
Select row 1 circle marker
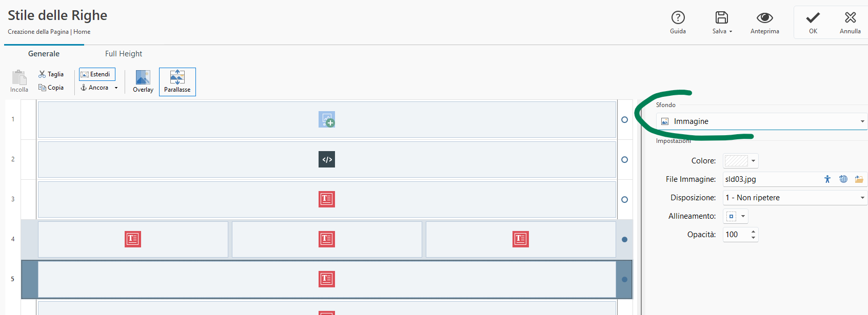coord(624,119)
